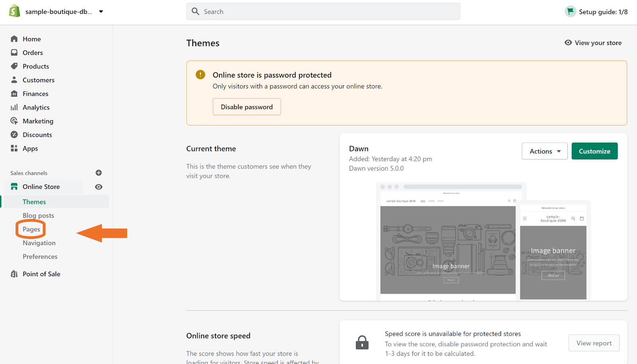Viewport: 637px width, 364px height.
Task: Click the Search input field
Action: point(323,12)
